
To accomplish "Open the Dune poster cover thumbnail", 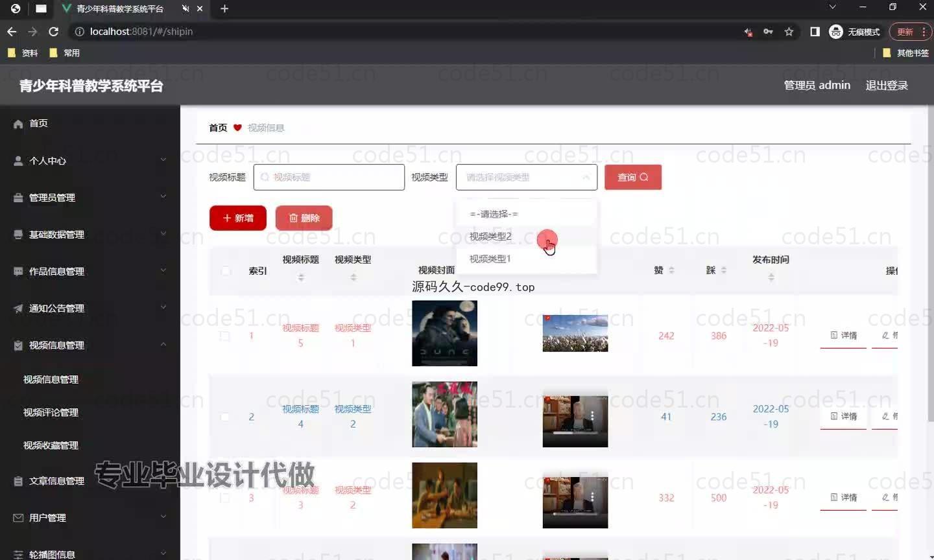I will pyautogui.click(x=444, y=333).
